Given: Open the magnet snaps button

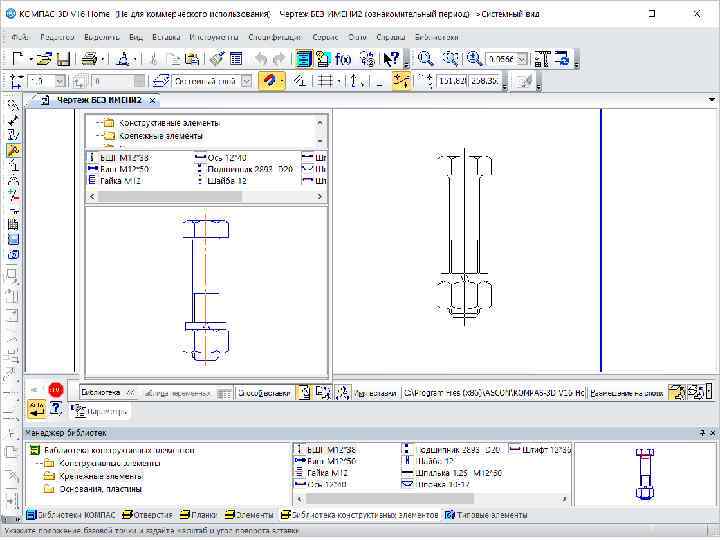Looking at the screenshot, I should click(x=269, y=81).
